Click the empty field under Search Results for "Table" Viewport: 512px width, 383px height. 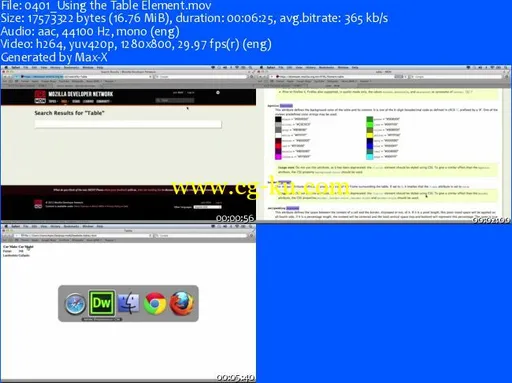pyautogui.click(x=128, y=124)
